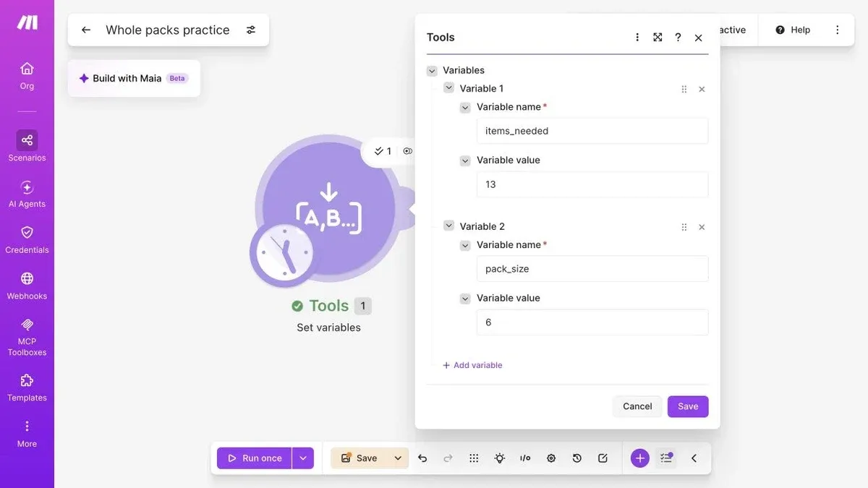Collapse Variable 1's Variable name field
Screen dimensions: 868x488
point(466,107)
